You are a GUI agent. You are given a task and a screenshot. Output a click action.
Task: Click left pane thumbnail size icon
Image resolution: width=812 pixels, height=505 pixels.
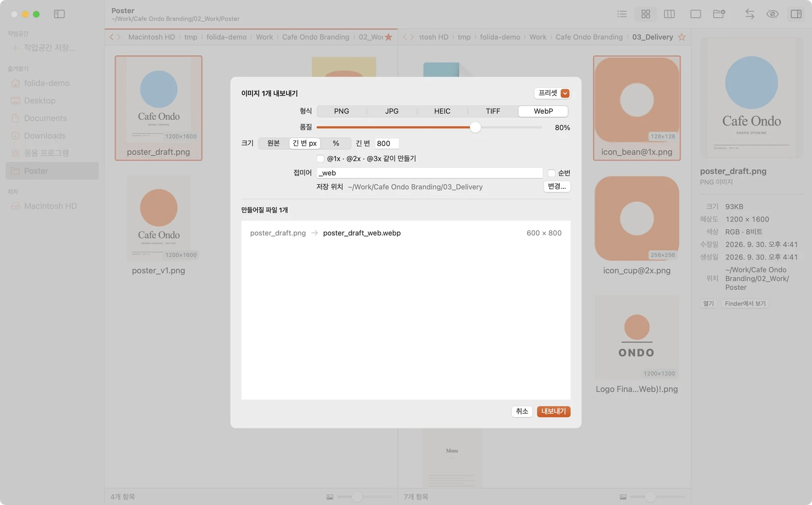tap(330, 497)
